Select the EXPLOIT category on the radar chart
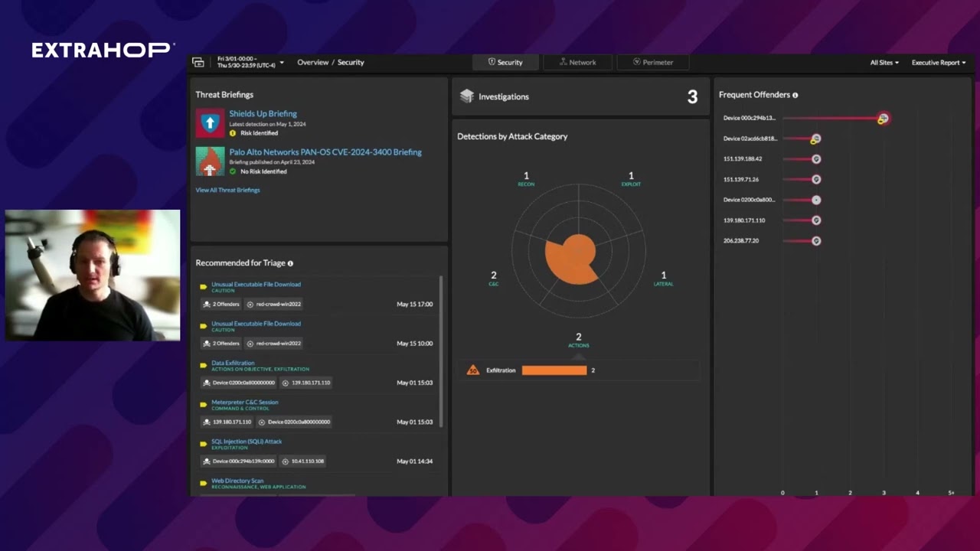980x551 pixels. tap(631, 179)
